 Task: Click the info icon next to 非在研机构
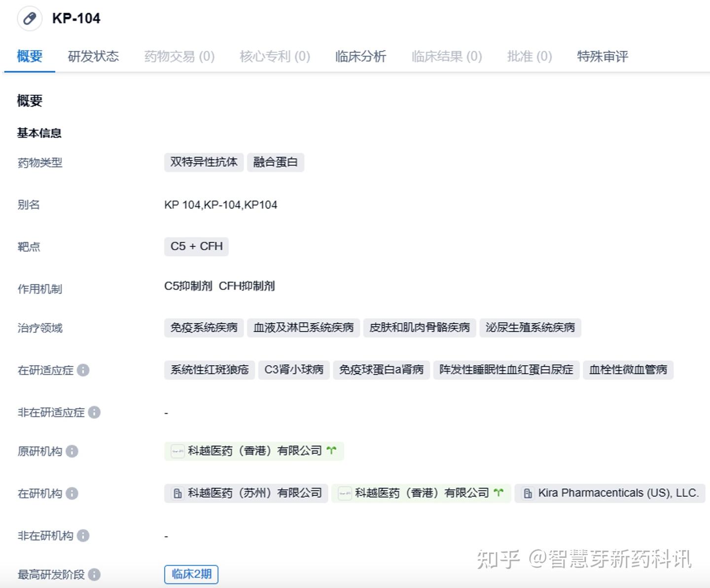pos(83,536)
